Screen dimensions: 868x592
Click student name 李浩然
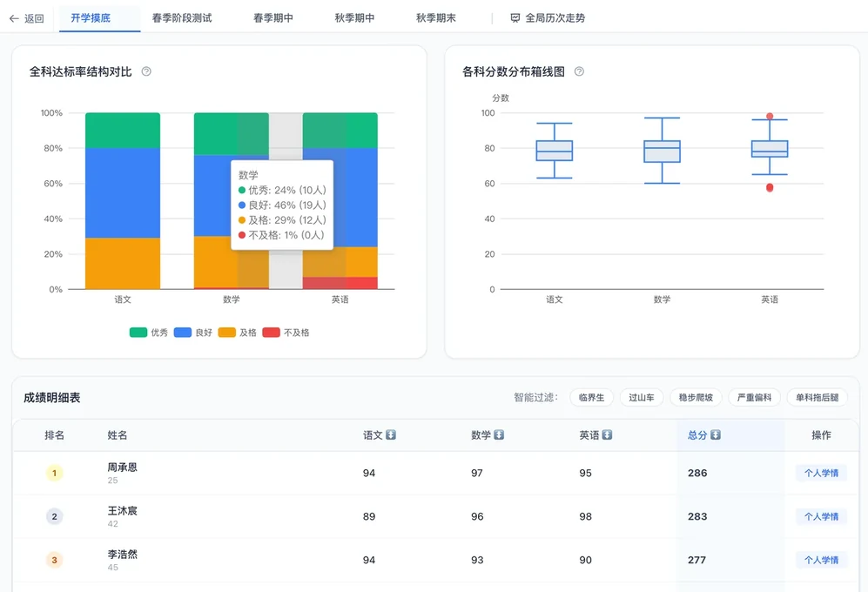pyautogui.click(x=123, y=554)
